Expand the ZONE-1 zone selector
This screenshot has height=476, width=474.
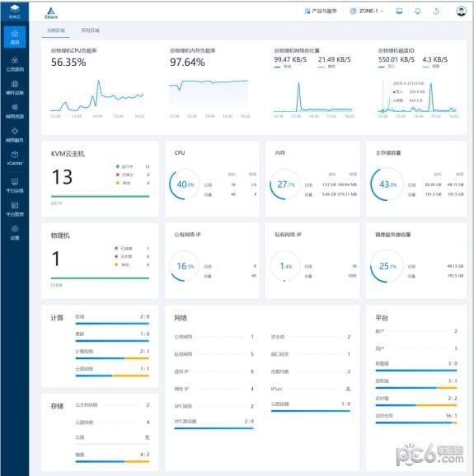click(367, 12)
